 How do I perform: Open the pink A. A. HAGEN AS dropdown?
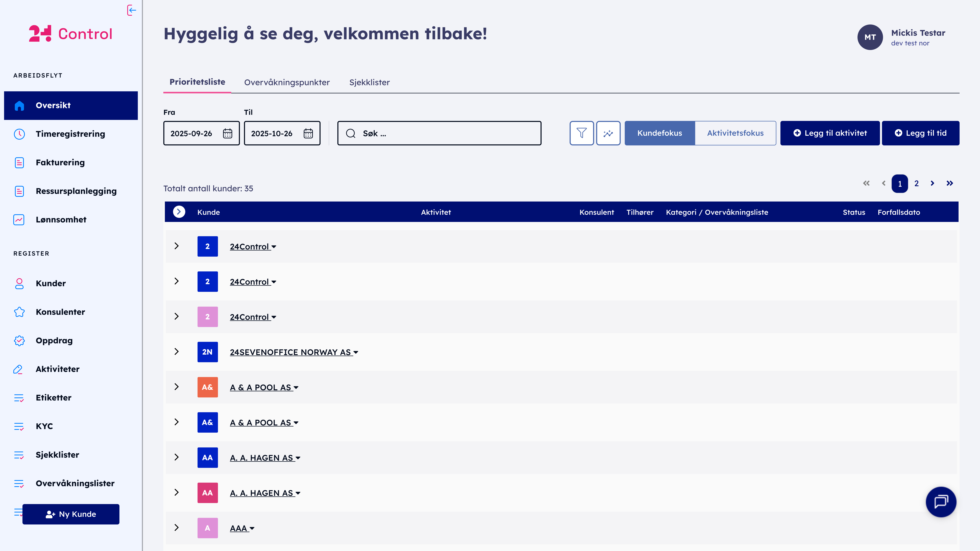point(298,493)
